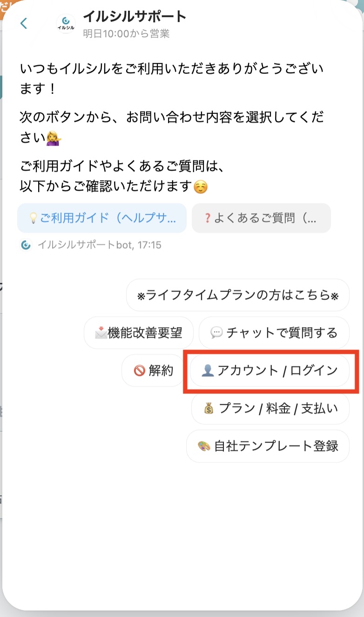Choose プラン / 料金 / 支払い option
The width and height of the screenshot is (364, 617).
click(270, 409)
